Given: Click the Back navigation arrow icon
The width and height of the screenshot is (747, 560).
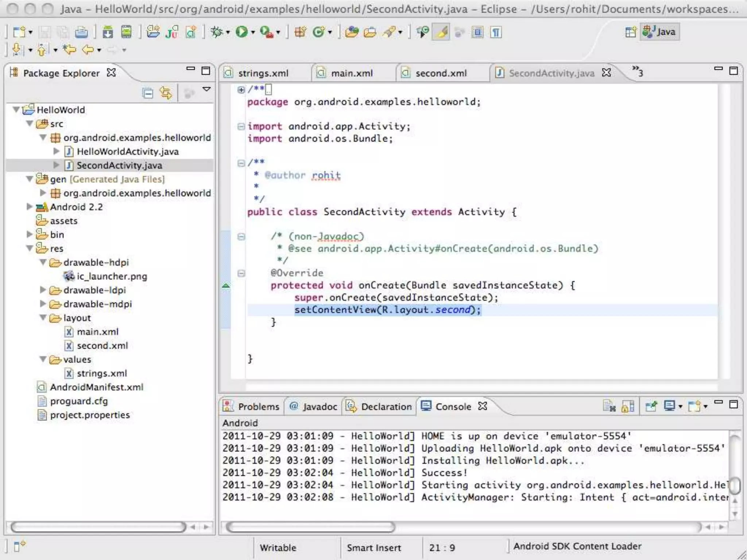Looking at the screenshot, I should (88, 49).
